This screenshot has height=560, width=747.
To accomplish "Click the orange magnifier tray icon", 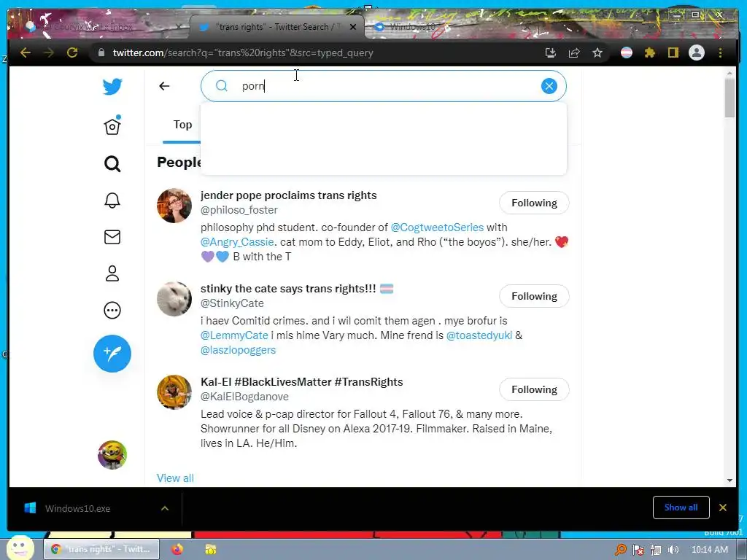I will (620, 550).
